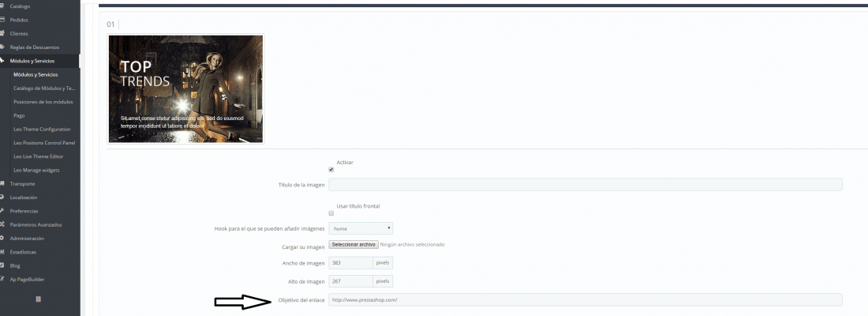
Task: Open Leo Theme Configuration
Action: point(40,130)
